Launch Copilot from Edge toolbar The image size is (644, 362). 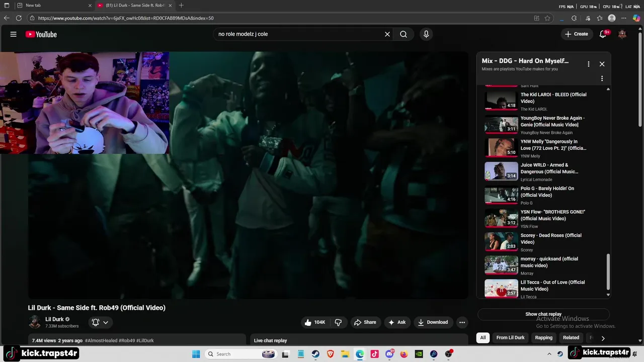click(x=636, y=18)
